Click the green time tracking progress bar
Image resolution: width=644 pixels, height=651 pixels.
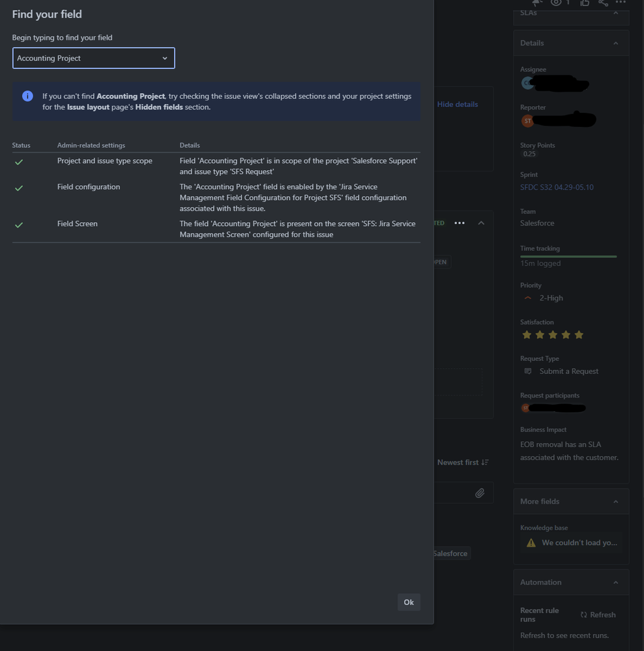pyautogui.click(x=567, y=255)
